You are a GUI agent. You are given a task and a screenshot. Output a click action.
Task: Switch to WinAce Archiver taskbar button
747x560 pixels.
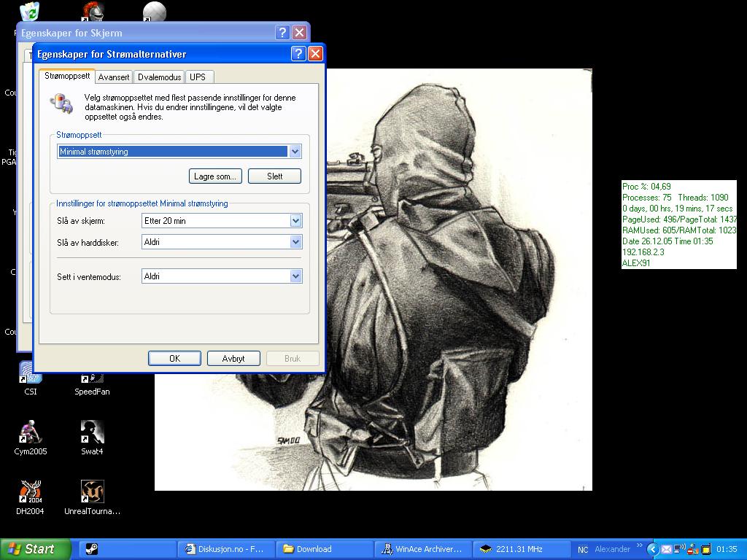click(423, 549)
